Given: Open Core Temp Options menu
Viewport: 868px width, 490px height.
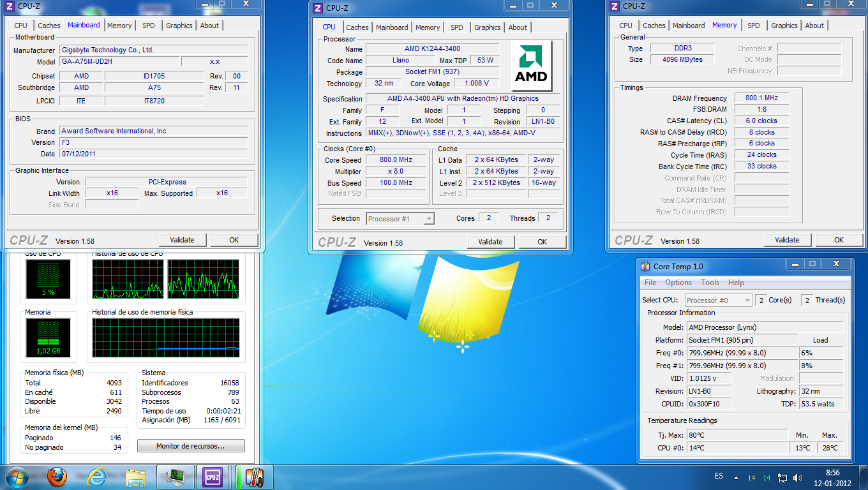Looking at the screenshot, I should point(678,283).
